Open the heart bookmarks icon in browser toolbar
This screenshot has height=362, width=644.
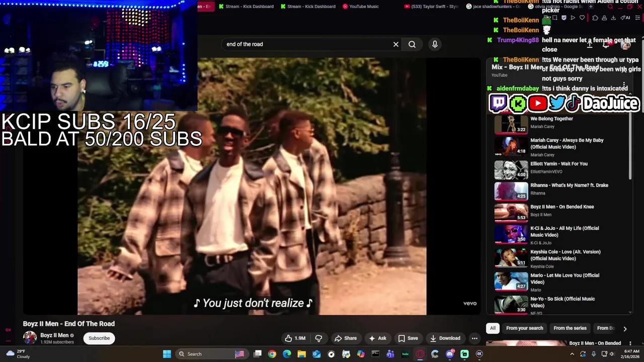(582, 18)
